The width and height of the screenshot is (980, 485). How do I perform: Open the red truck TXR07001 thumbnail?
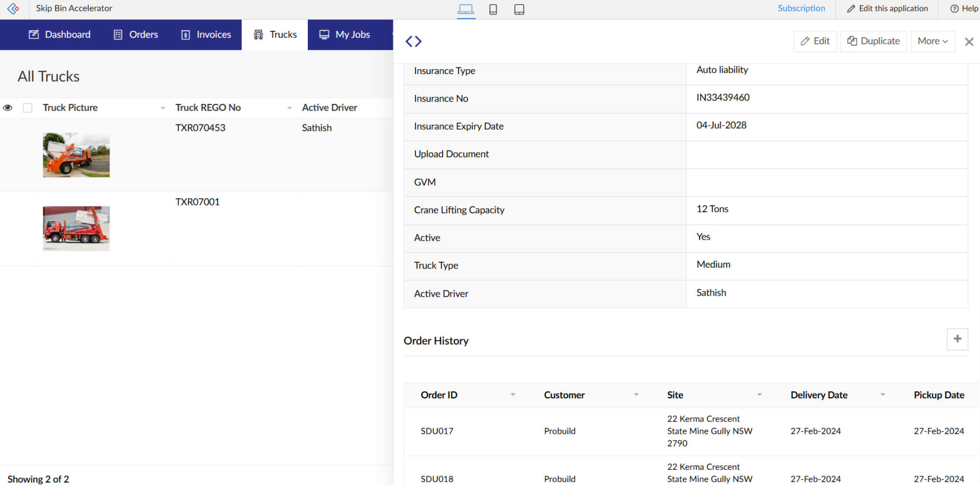point(76,228)
